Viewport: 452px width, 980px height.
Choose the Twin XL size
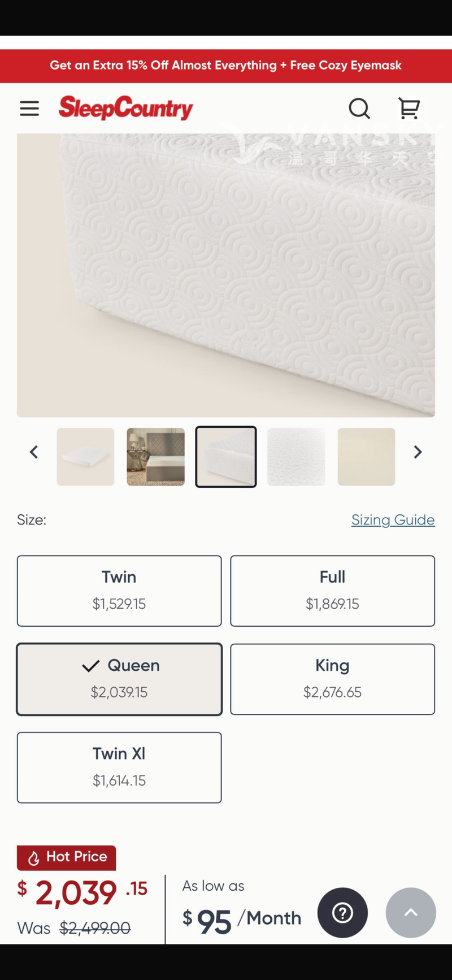(119, 767)
